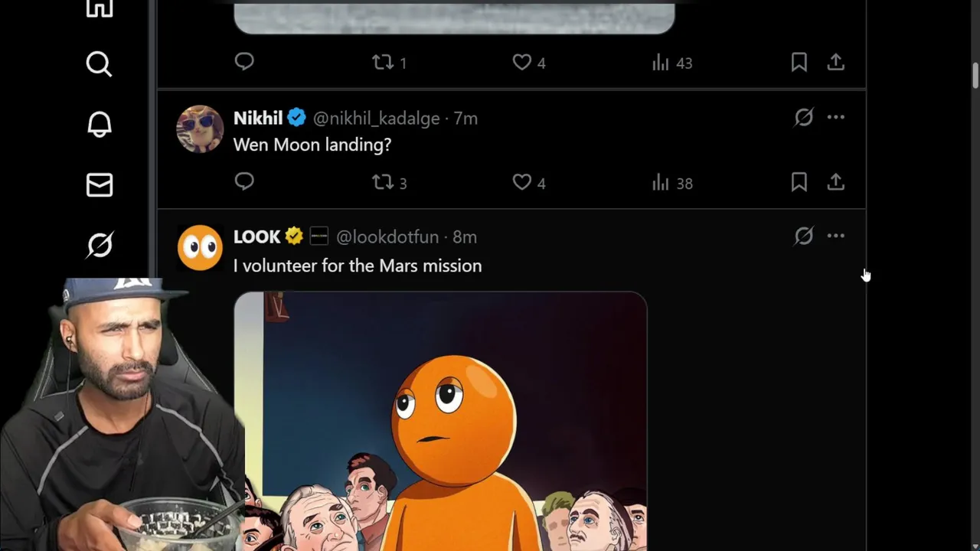Click the page scrollbar thumb
The width and height of the screenshot is (980, 551).
pyautogui.click(x=975, y=74)
